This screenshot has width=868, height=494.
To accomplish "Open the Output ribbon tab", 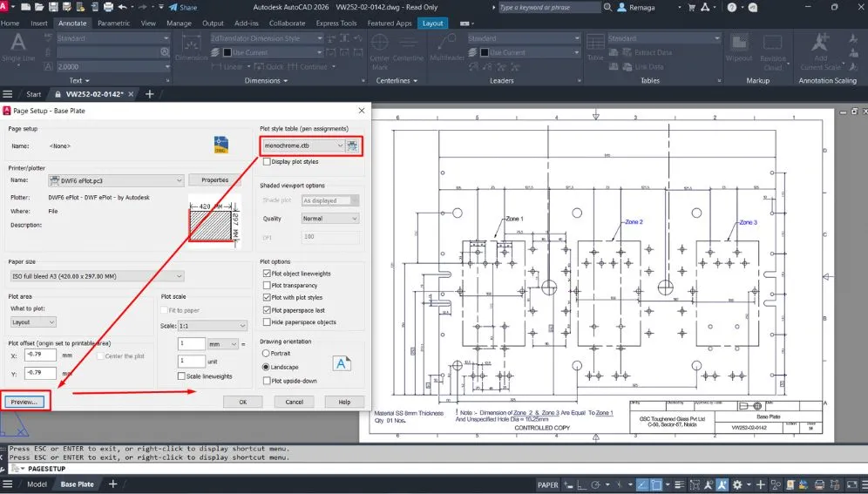I will click(x=213, y=24).
